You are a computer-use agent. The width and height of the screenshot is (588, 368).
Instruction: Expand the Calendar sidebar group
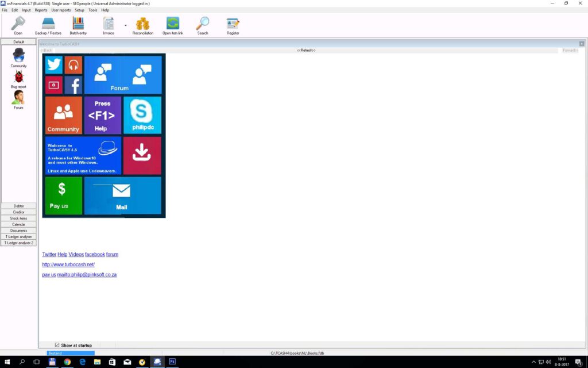(18, 224)
